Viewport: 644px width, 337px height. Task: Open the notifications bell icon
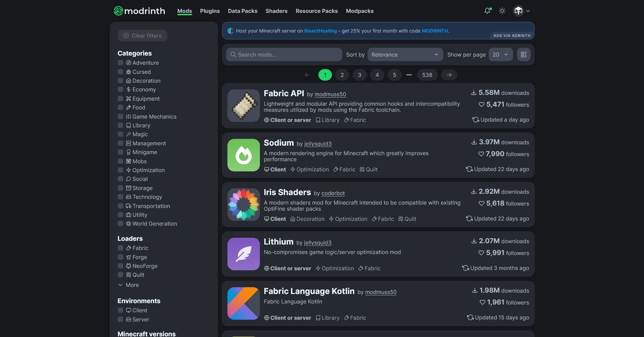pyautogui.click(x=487, y=11)
